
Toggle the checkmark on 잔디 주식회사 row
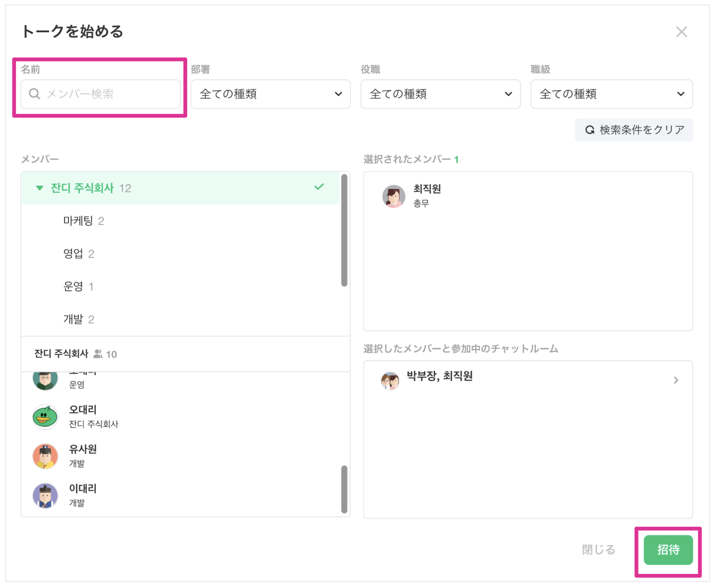pos(319,187)
